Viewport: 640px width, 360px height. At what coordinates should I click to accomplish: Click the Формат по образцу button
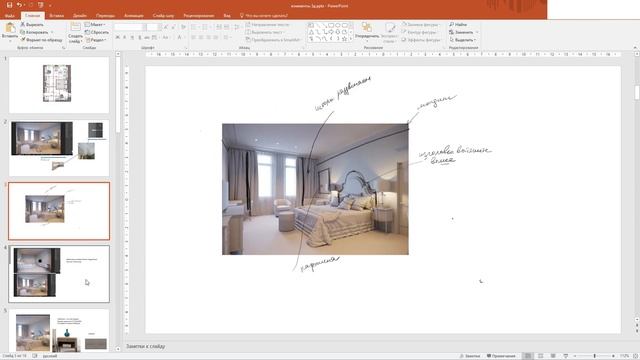point(41,40)
